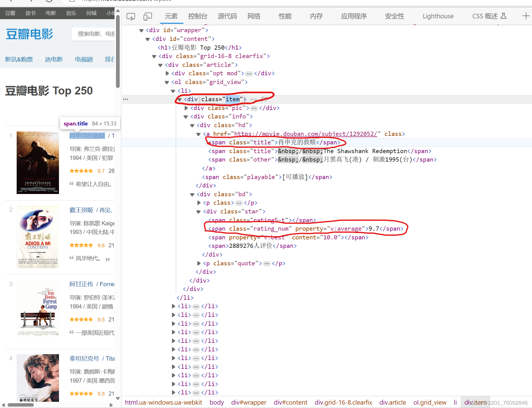Open 电影 in Douban top nav
532x408 pixels.
pyautogui.click(x=51, y=13)
